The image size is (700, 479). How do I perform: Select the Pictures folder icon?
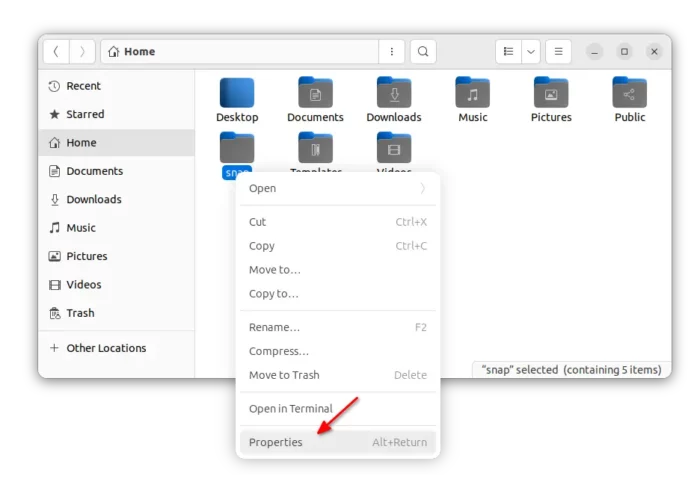(x=551, y=93)
